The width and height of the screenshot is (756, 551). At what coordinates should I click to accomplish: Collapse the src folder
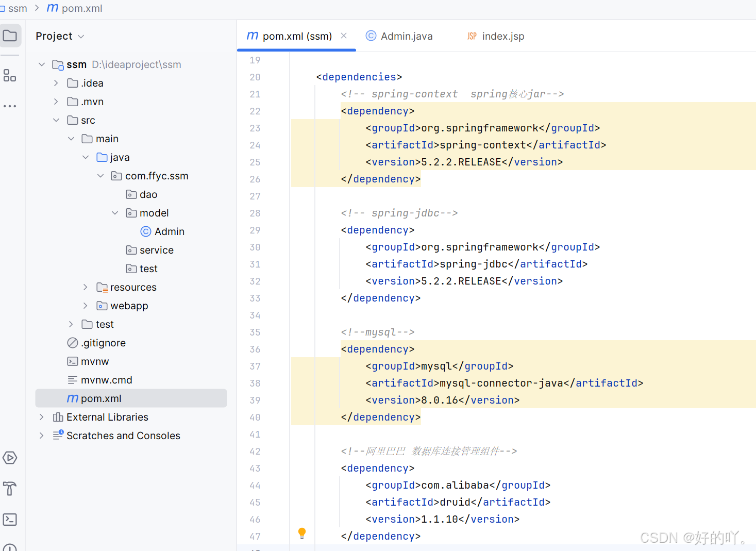click(56, 120)
